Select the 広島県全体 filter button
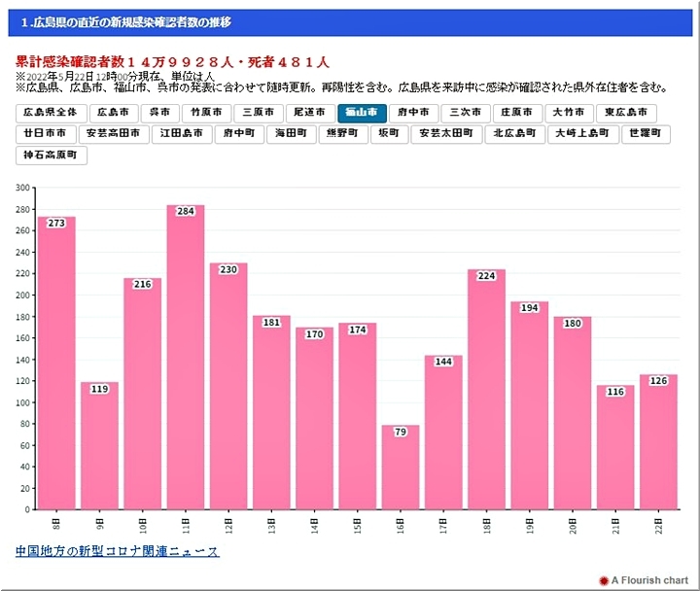This screenshot has width=700, height=591. point(52,113)
